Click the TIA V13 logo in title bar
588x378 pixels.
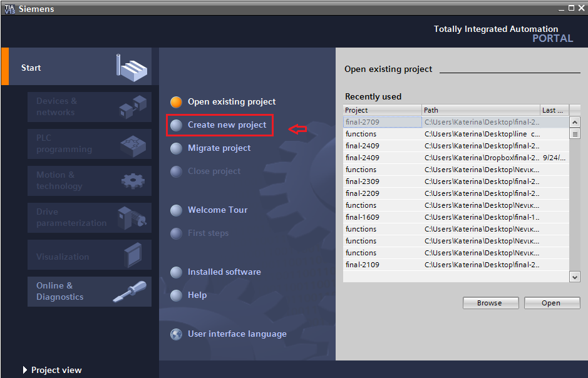(10, 9)
